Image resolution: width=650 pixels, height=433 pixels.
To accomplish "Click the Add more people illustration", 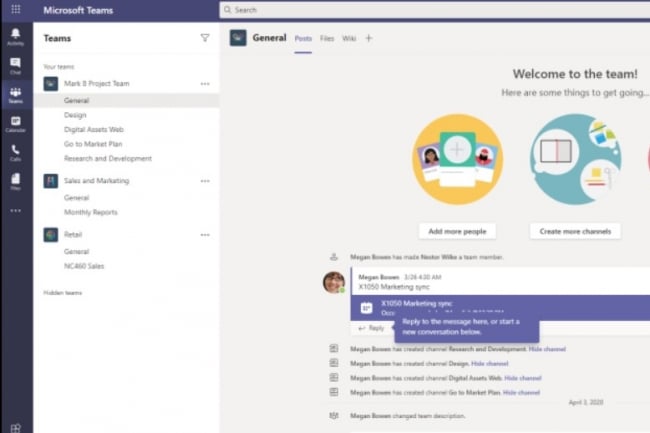I will (x=457, y=160).
